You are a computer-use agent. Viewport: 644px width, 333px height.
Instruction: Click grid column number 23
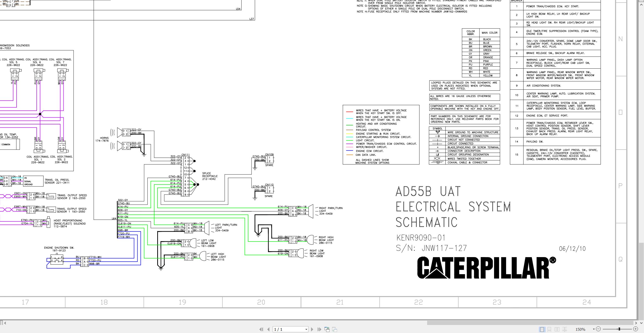[497, 302]
